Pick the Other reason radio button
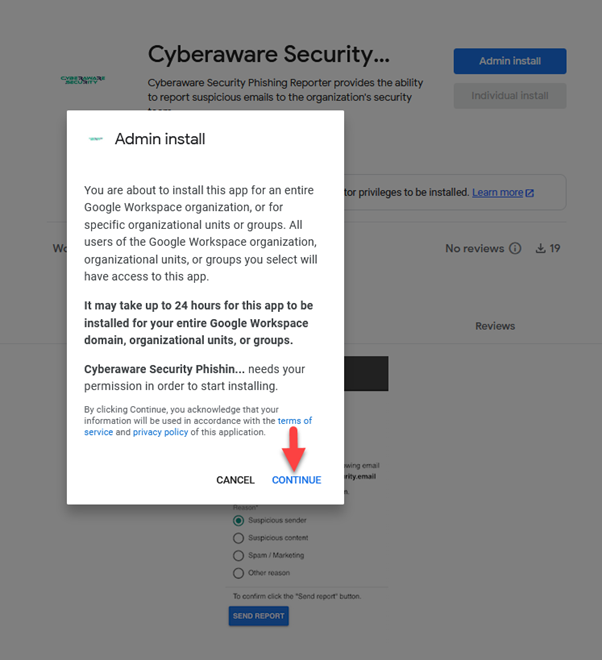Viewport: 602px width, 660px height. (x=238, y=573)
